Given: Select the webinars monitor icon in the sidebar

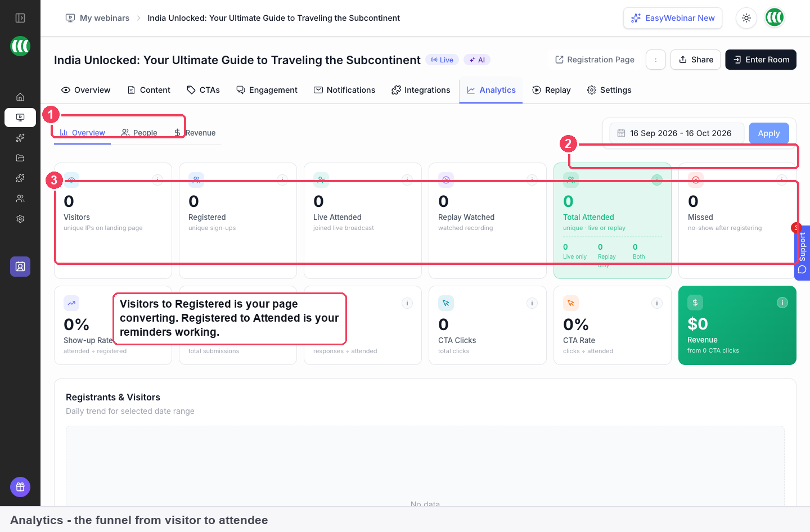Looking at the screenshot, I should coord(20,118).
